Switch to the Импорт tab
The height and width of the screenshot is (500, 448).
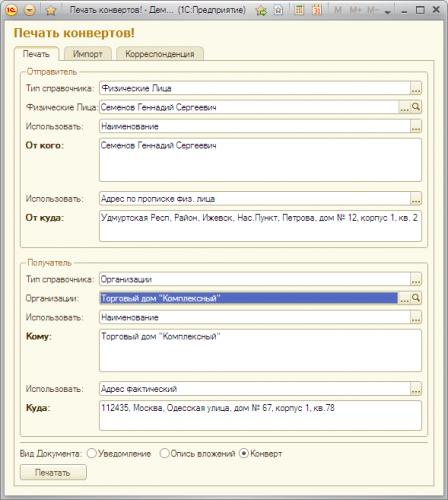click(x=88, y=54)
